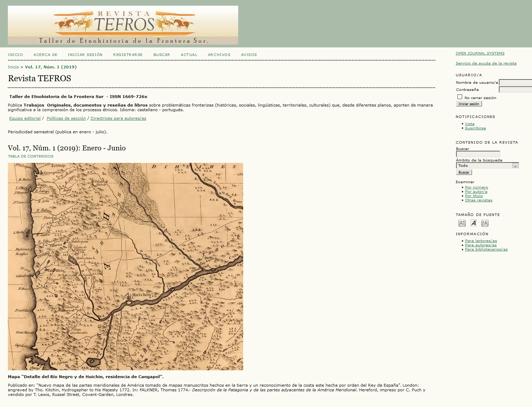
Task: Click the Iniciar sesión button
Action: click(469, 104)
